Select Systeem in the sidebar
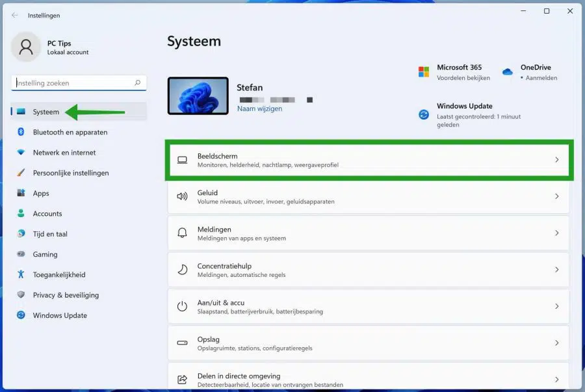This screenshot has height=392, width=585. [x=79, y=112]
